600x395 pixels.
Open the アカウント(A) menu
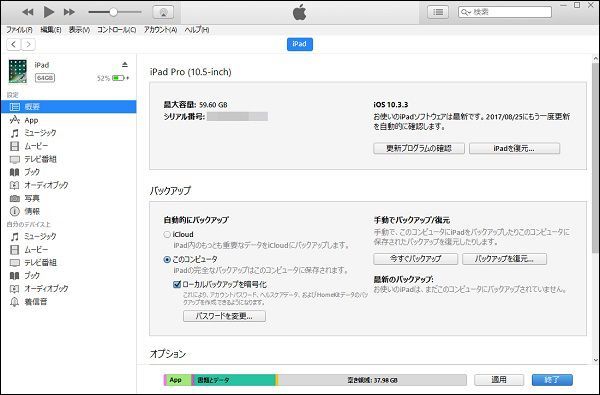point(160,30)
